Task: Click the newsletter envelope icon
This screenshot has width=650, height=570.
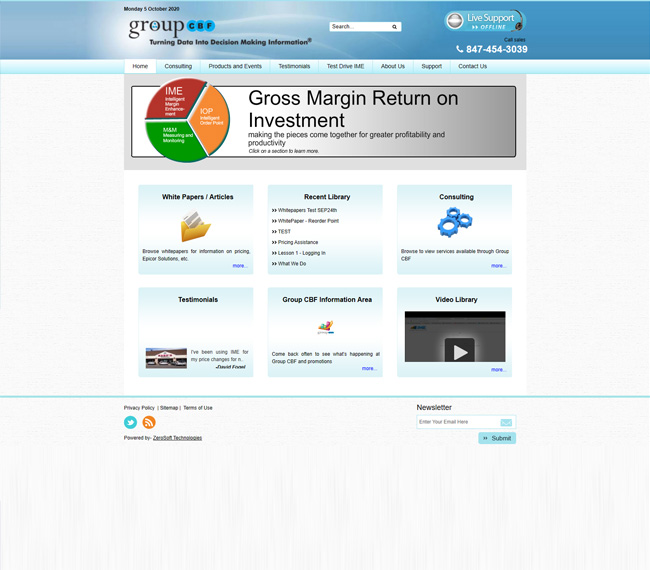Action: pyautogui.click(x=506, y=422)
